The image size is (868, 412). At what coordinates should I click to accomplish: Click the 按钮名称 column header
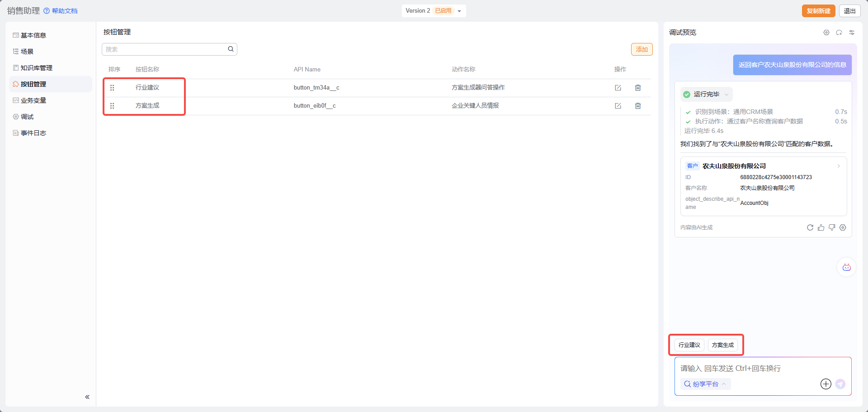(147, 70)
